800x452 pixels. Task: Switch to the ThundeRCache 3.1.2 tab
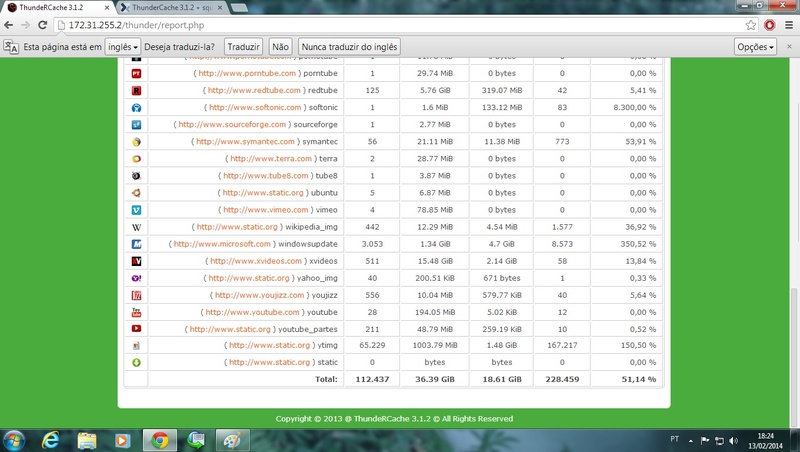57,8
